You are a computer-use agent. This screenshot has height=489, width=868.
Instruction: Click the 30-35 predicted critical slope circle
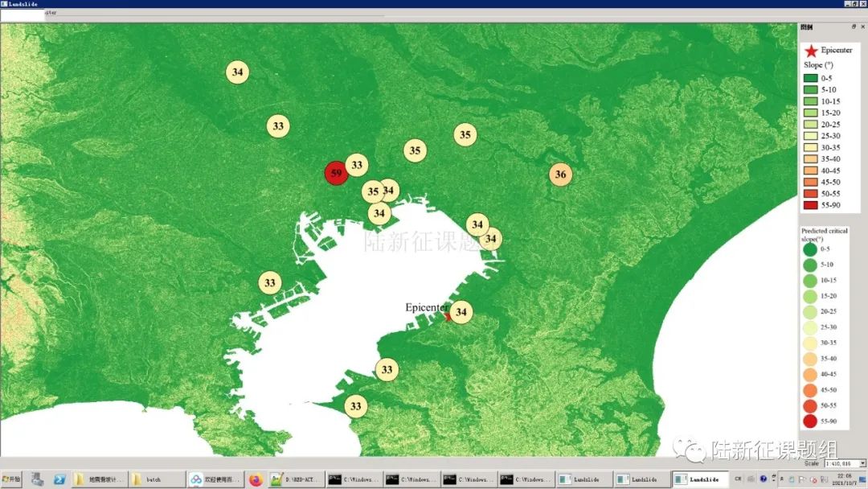tap(809, 343)
